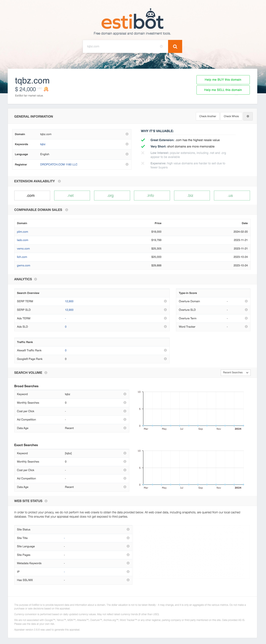Click the info icon on Overture Domain row
266x644 pixels.
tap(246, 301)
